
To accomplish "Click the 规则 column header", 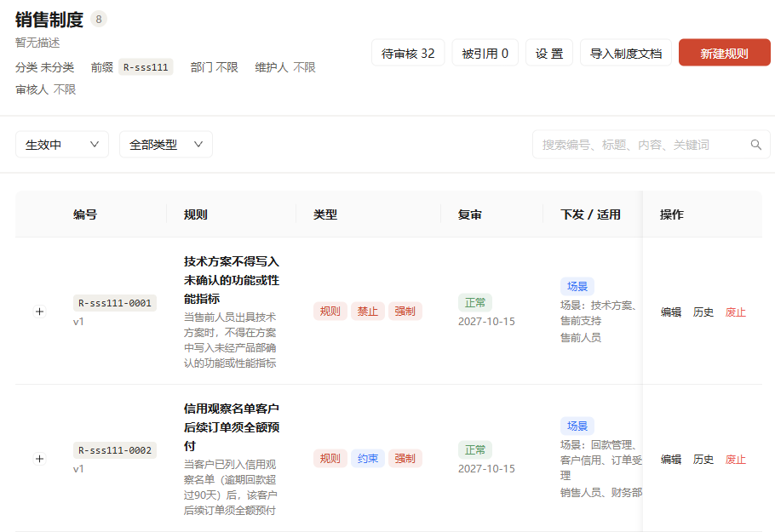I will [x=195, y=215].
